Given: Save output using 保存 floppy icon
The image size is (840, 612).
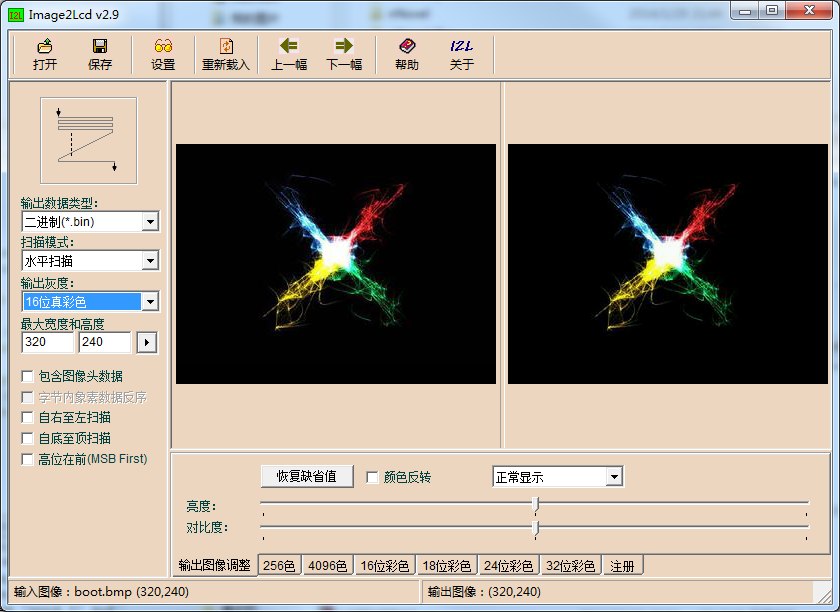Looking at the screenshot, I should click(100, 54).
